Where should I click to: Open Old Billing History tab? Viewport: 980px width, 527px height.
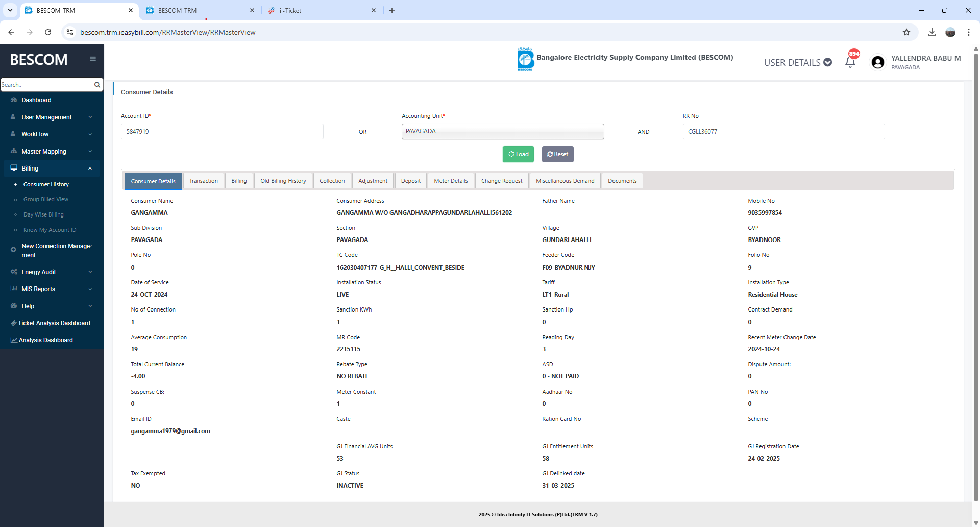click(x=283, y=181)
